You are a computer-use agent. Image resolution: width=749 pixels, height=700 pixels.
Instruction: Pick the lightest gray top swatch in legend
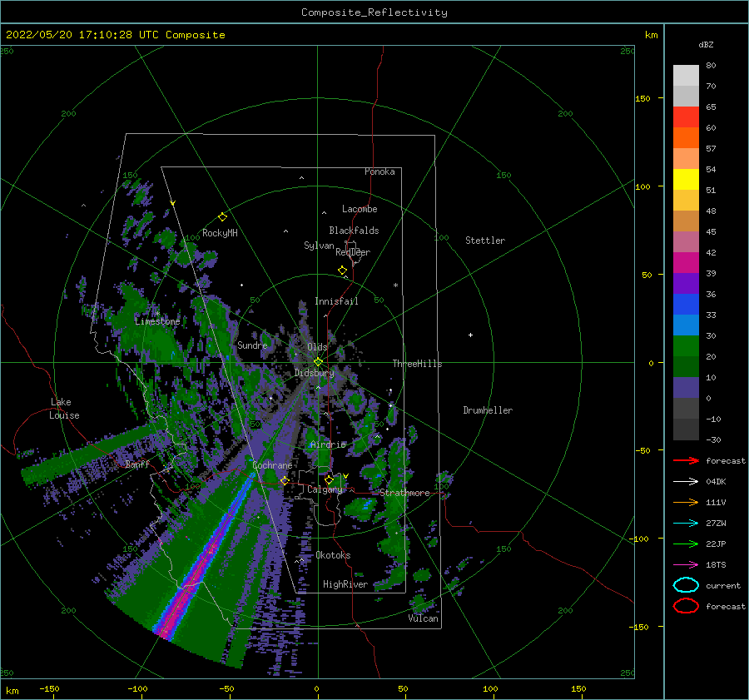(686, 76)
